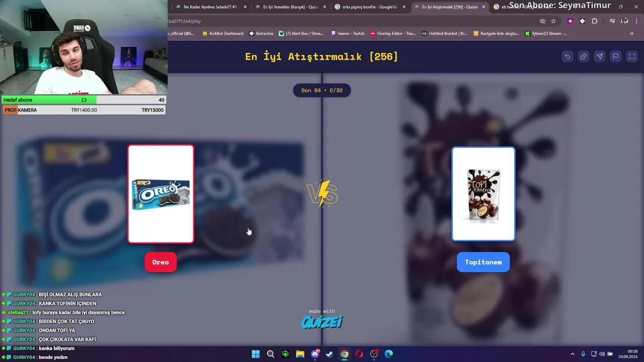Click the media control icon in browser toolbar
Viewport: 644px width, 362px height.
612,21
